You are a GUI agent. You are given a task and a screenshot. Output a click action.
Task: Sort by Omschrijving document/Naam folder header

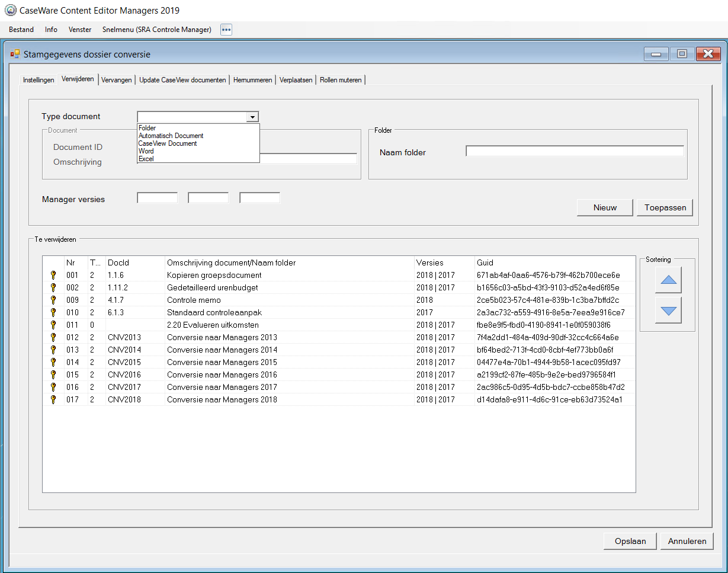(289, 263)
